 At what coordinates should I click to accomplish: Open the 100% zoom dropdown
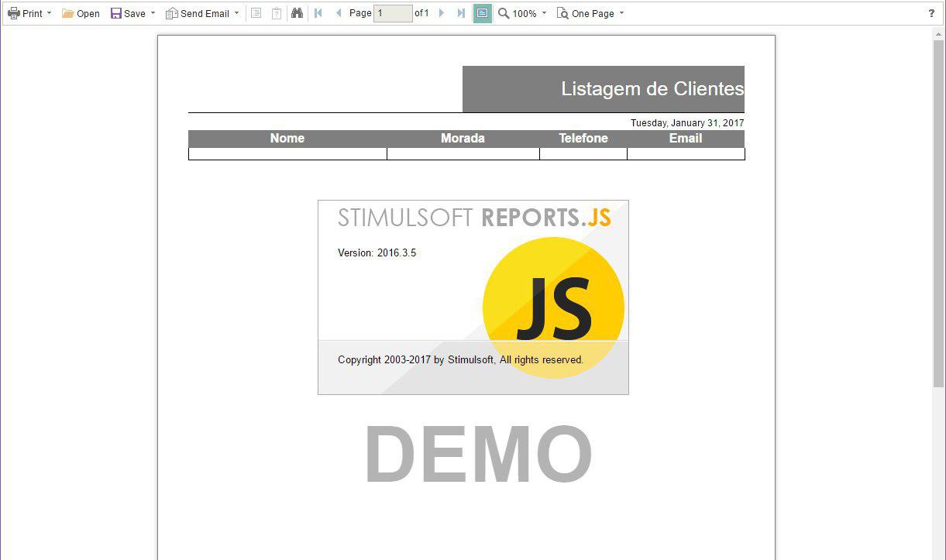(522, 13)
